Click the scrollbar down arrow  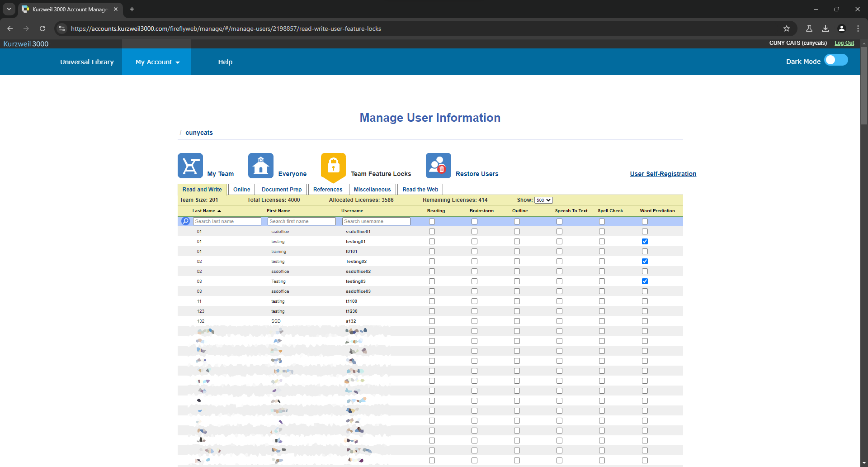(x=864, y=463)
